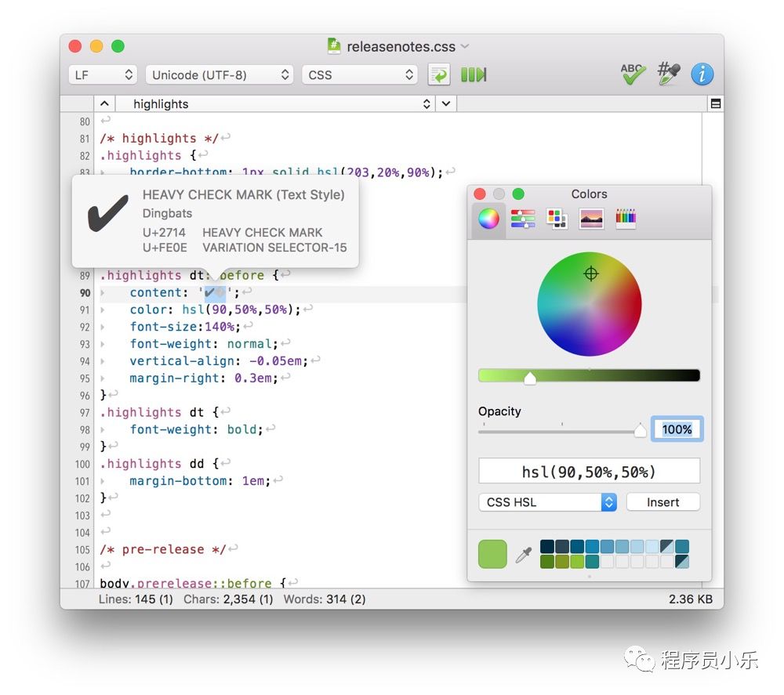Image resolution: width=784 pixels, height=695 pixels.
Task: Click the large current green color well
Action: [492, 554]
